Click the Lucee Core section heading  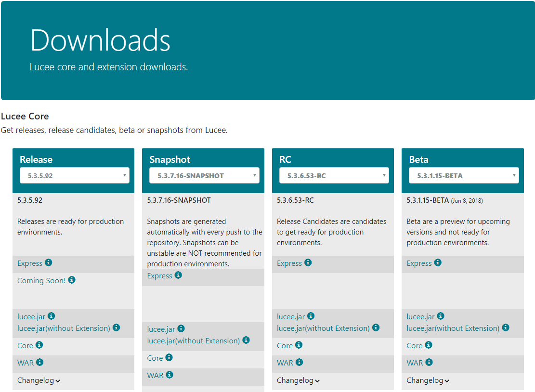tap(25, 117)
